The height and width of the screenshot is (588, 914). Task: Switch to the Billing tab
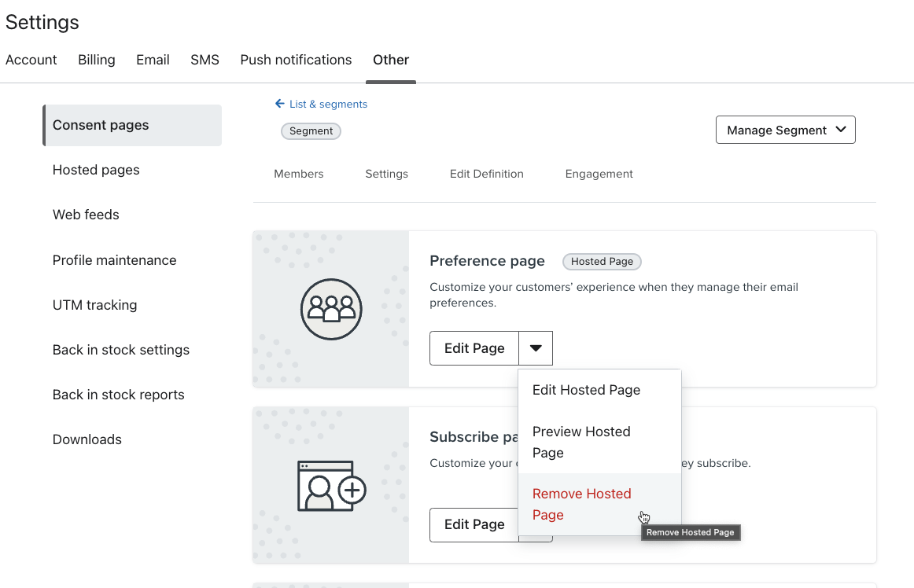tap(96, 60)
